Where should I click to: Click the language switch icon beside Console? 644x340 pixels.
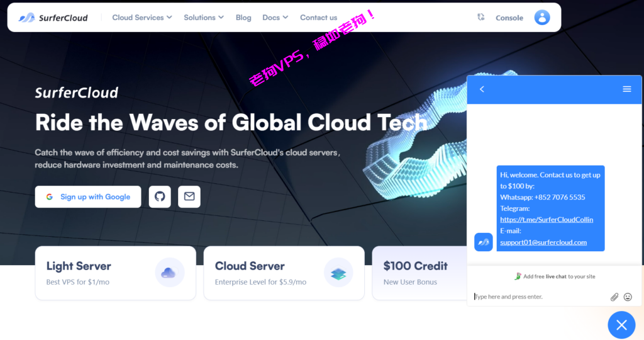coord(481,17)
